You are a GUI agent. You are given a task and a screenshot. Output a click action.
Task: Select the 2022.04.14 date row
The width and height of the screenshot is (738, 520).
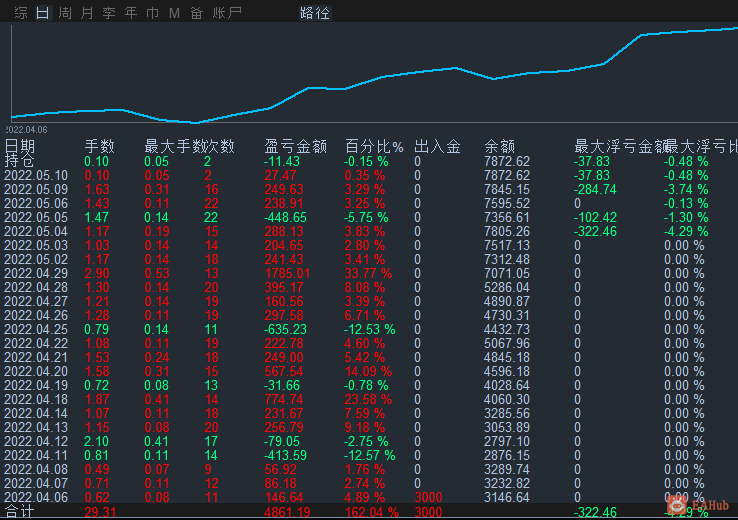point(36,414)
